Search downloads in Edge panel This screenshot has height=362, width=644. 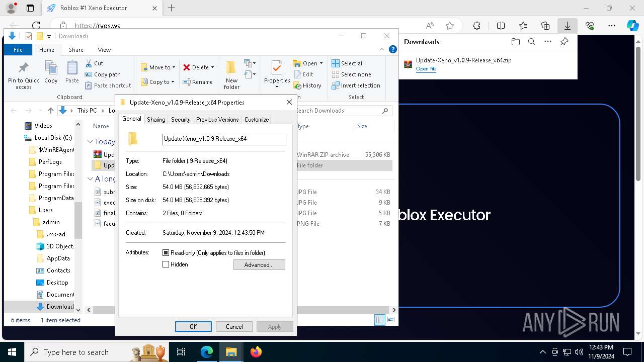click(x=532, y=42)
